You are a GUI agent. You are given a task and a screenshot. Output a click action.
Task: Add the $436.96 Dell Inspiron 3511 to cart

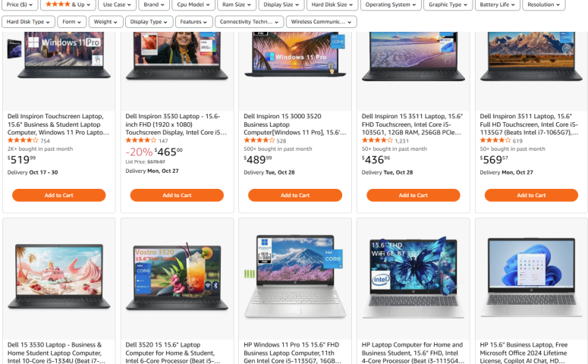point(413,196)
